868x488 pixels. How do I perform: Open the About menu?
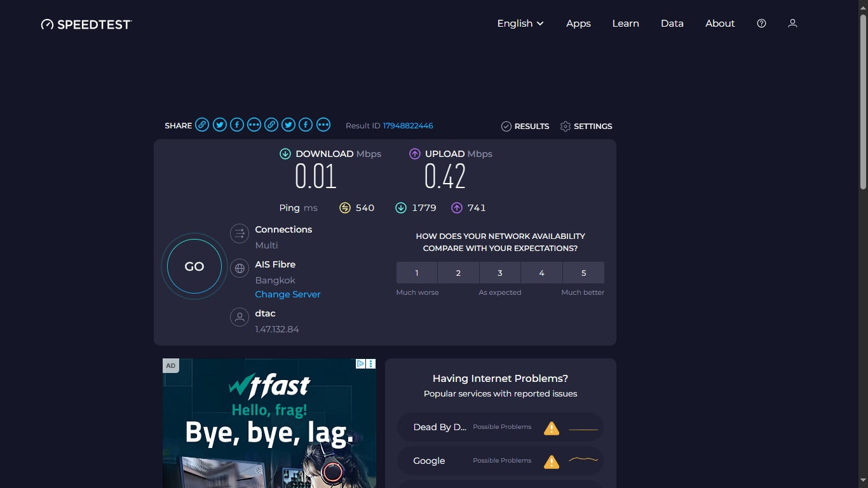coord(720,24)
